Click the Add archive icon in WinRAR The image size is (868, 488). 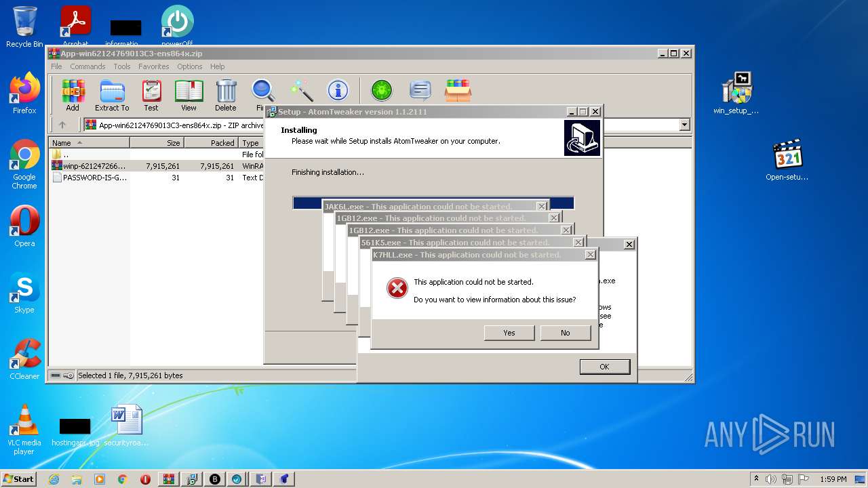[73, 95]
